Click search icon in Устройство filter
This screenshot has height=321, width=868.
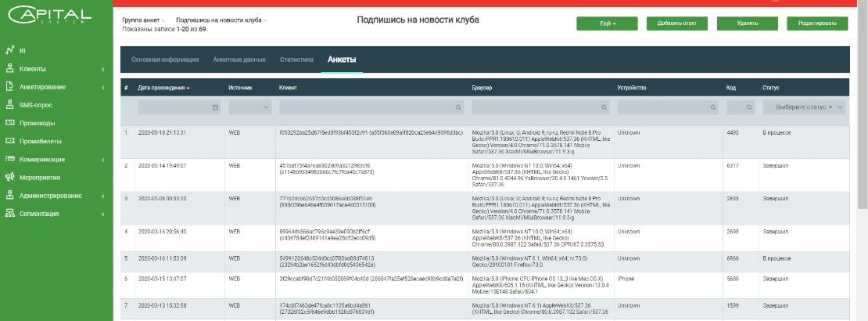click(x=713, y=107)
